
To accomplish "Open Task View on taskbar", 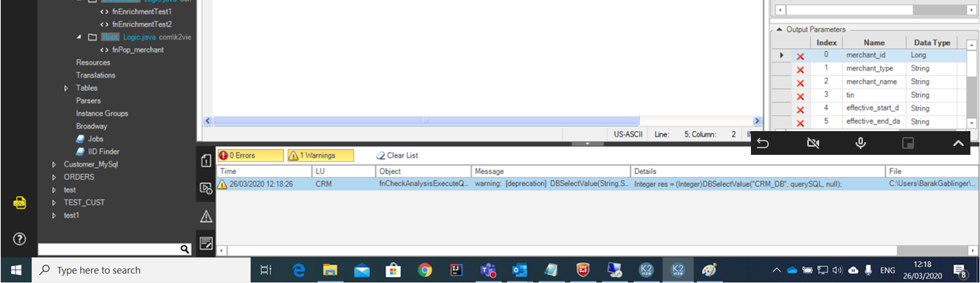I will (x=267, y=270).
